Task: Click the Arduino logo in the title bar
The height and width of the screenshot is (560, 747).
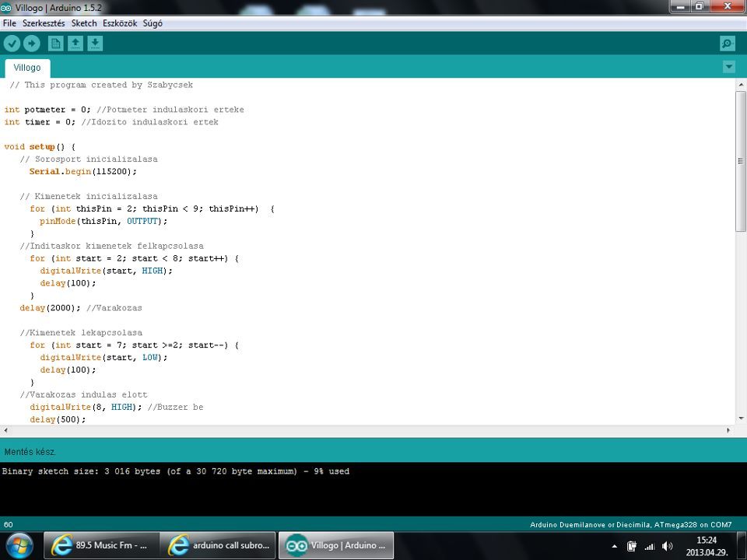Action: (x=5, y=8)
